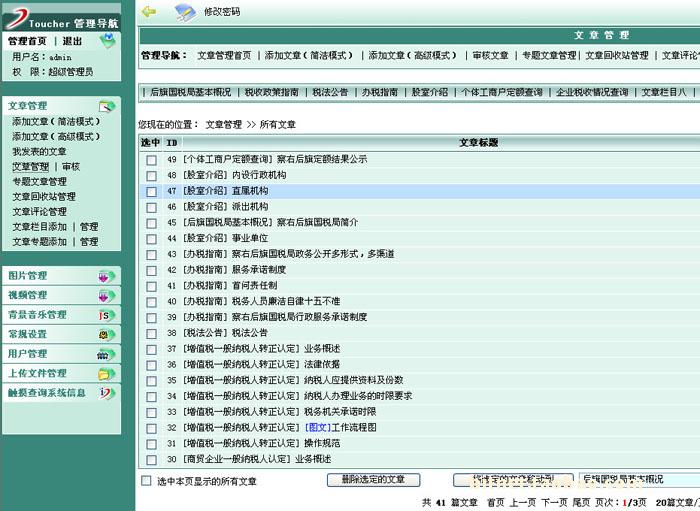Open the target category dropdown 后旗国税局基本概况

[639, 480]
